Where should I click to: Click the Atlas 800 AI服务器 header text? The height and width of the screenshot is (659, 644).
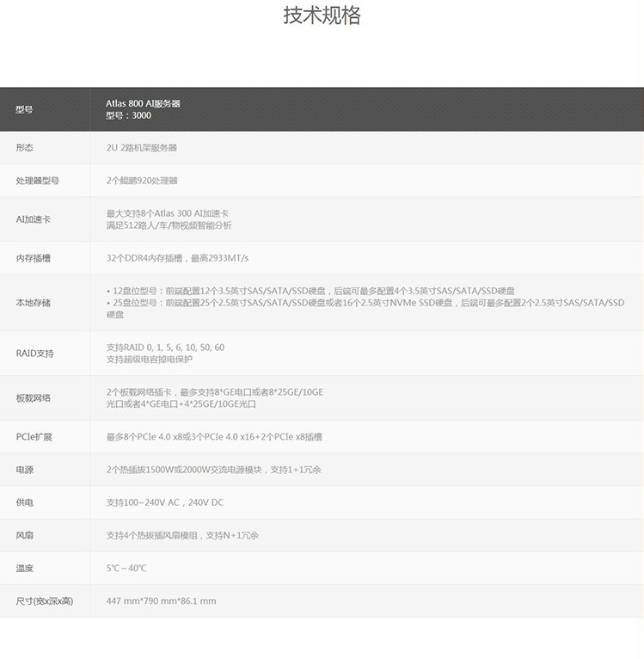(143, 103)
